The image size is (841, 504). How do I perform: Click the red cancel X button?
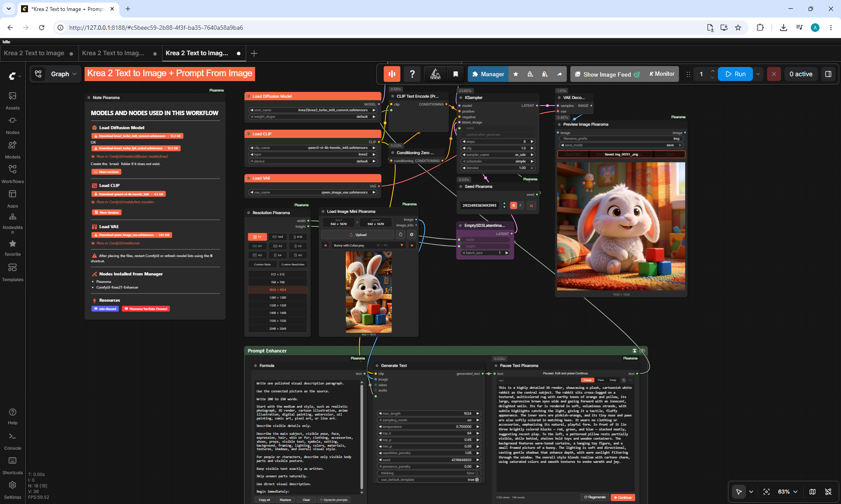774,74
